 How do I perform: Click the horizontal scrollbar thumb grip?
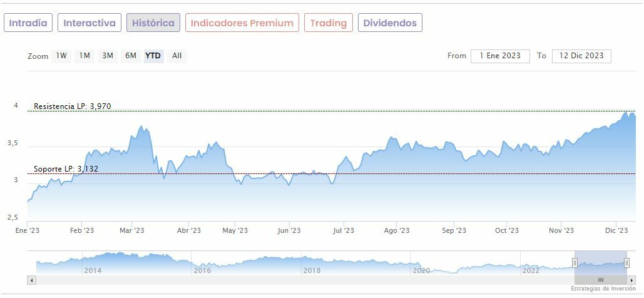(x=600, y=280)
